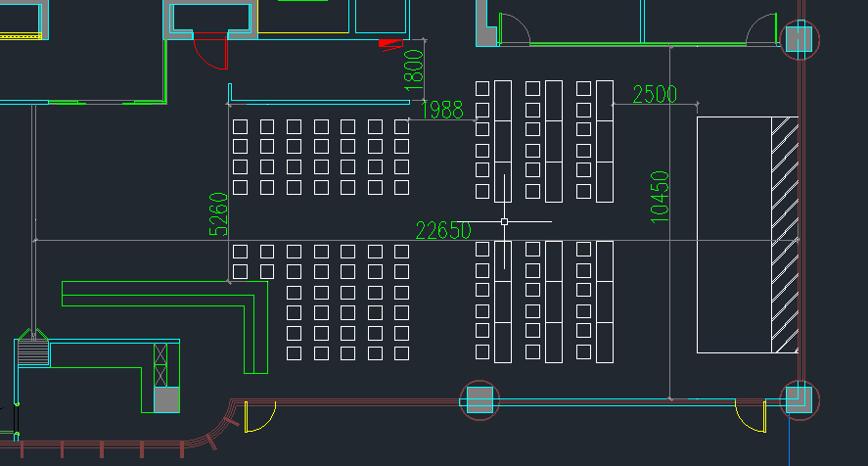Screen dimensions: 868x466
Task: Click the circled column on bottom wall center
Action: [x=480, y=400]
